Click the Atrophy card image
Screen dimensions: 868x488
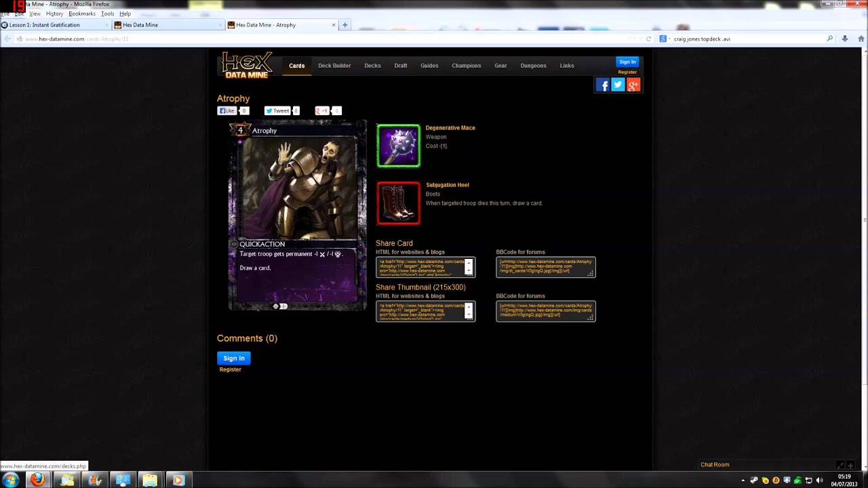[297, 216]
